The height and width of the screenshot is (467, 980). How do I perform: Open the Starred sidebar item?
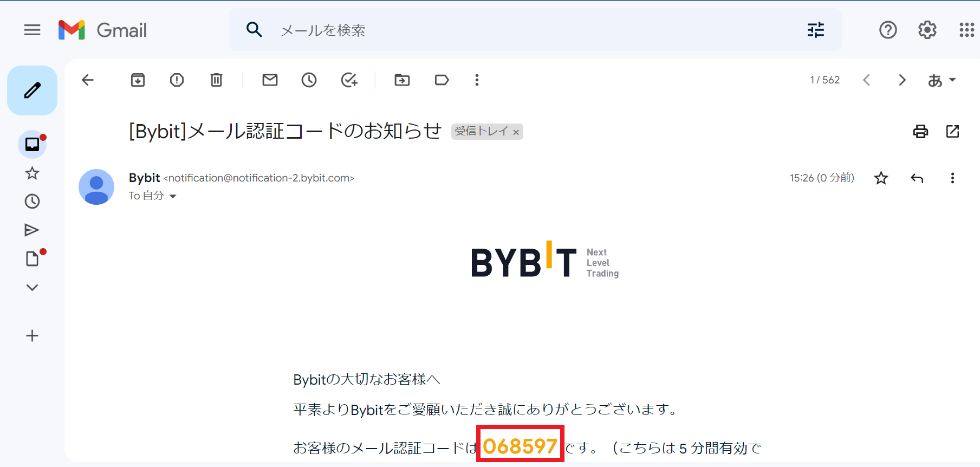click(x=32, y=173)
